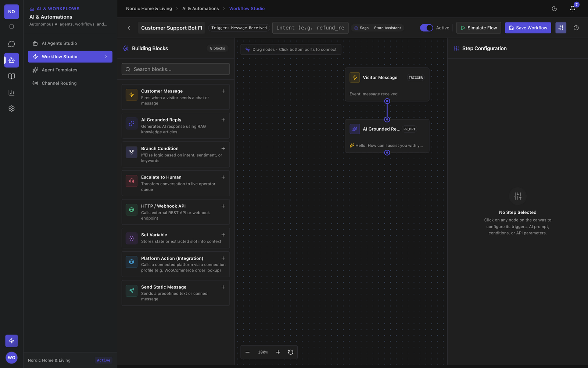Click the Workflow Studio breadcrumb
Screen dimensions: 588x368
247,8
